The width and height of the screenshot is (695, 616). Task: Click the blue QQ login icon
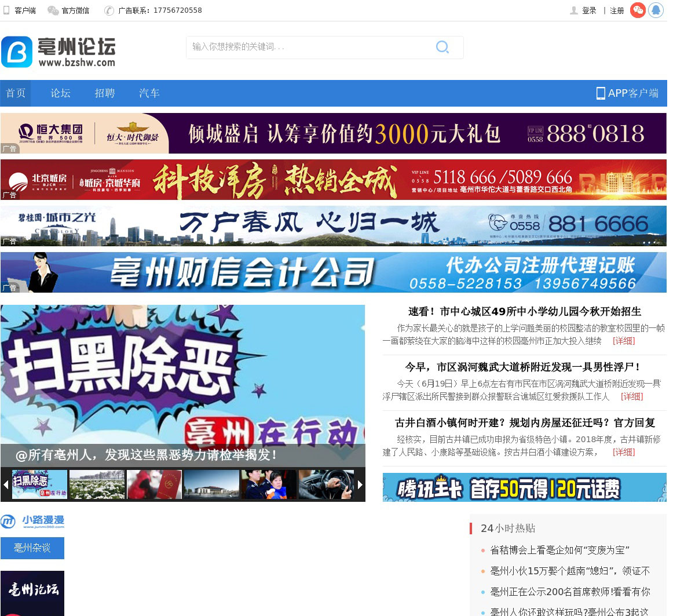[x=656, y=10]
